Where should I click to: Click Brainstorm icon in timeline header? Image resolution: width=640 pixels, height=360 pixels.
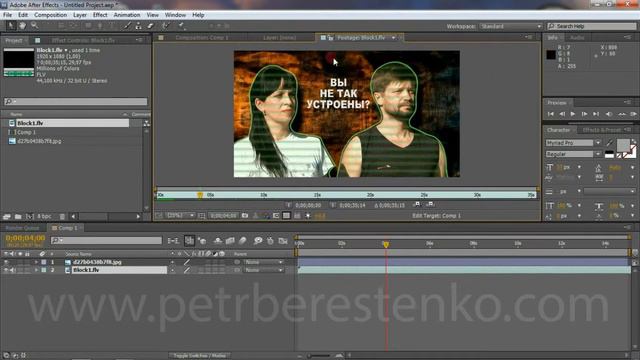click(x=258, y=241)
